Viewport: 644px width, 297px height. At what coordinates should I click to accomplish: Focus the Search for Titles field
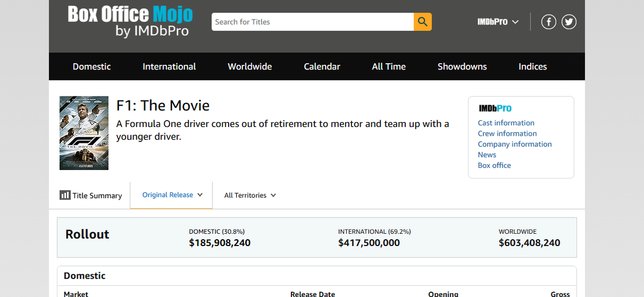(312, 22)
